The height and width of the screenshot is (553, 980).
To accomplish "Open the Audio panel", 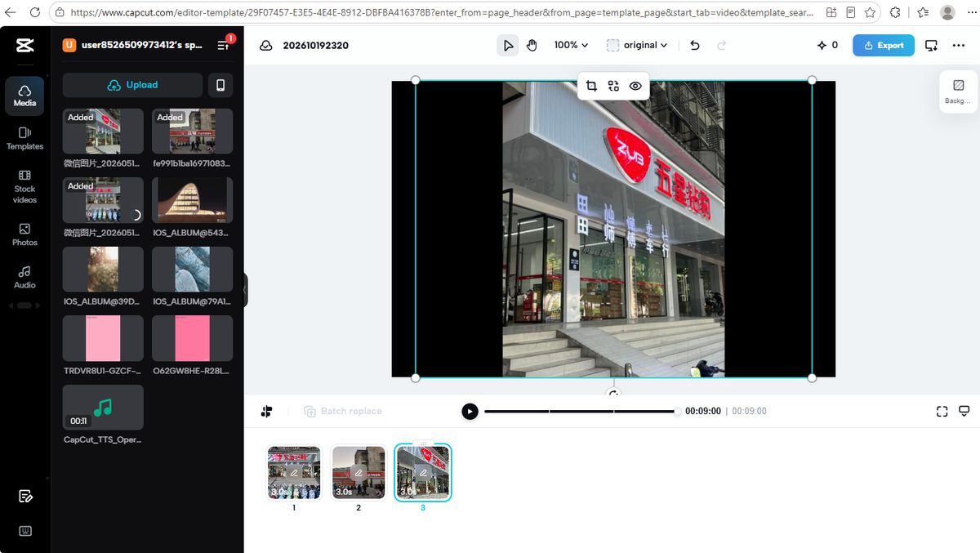I will click(x=24, y=277).
